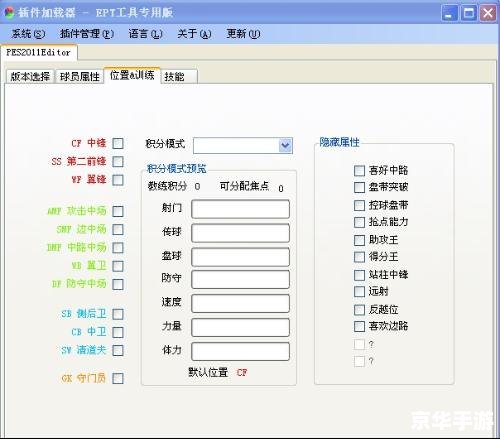
Task: Enable the 控球盘带 hidden attribute
Action: 359,205
